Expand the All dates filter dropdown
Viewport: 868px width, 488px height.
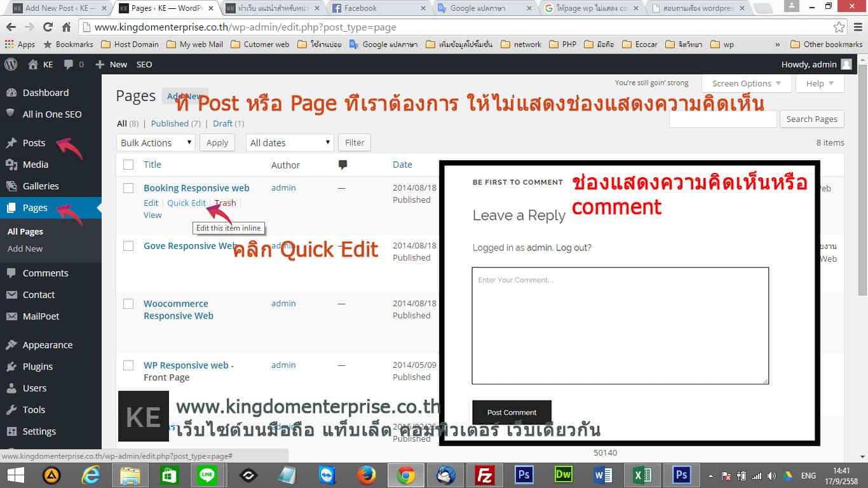290,143
